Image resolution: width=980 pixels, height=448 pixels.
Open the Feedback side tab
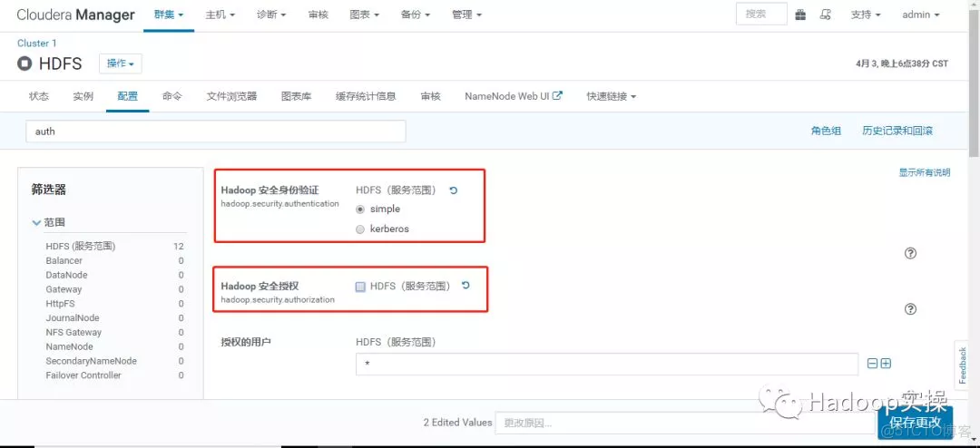tap(963, 365)
